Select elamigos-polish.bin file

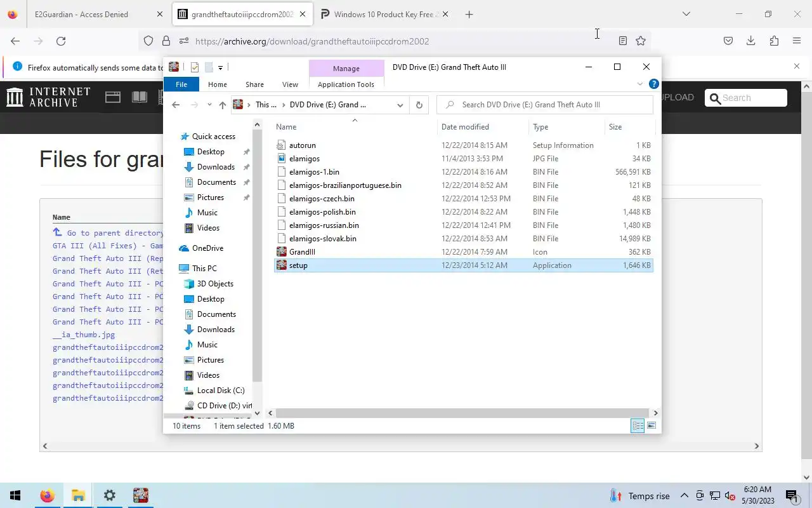[x=322, y=212]
